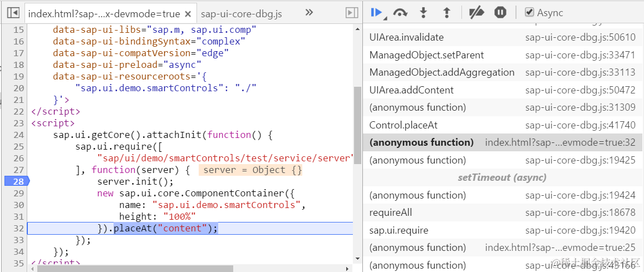Click the setTimeout (async) separator label

[502, 177]
